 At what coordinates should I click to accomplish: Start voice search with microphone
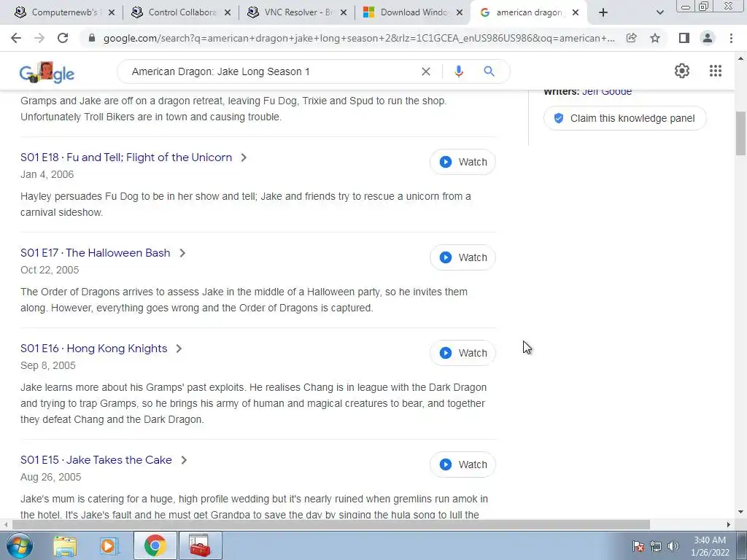[x=459, y=71]
